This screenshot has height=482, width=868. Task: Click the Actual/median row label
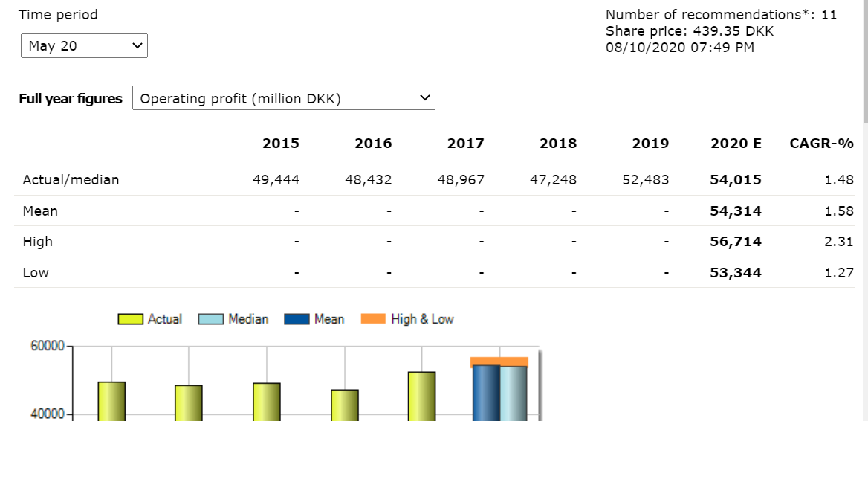71,180
